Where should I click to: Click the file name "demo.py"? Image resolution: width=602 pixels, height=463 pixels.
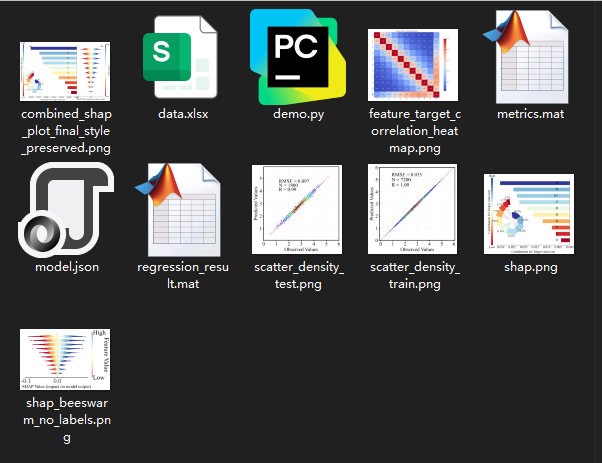(x=298, y=114)
